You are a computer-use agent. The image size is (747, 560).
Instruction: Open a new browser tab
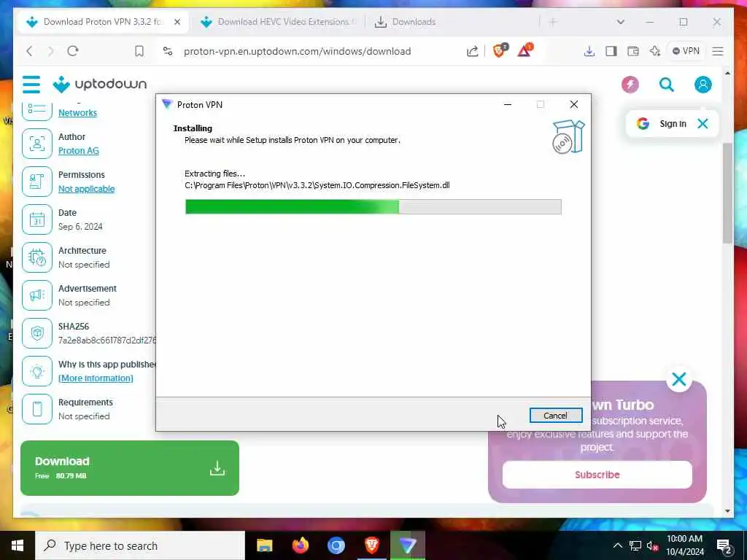(x=553, y=22)
